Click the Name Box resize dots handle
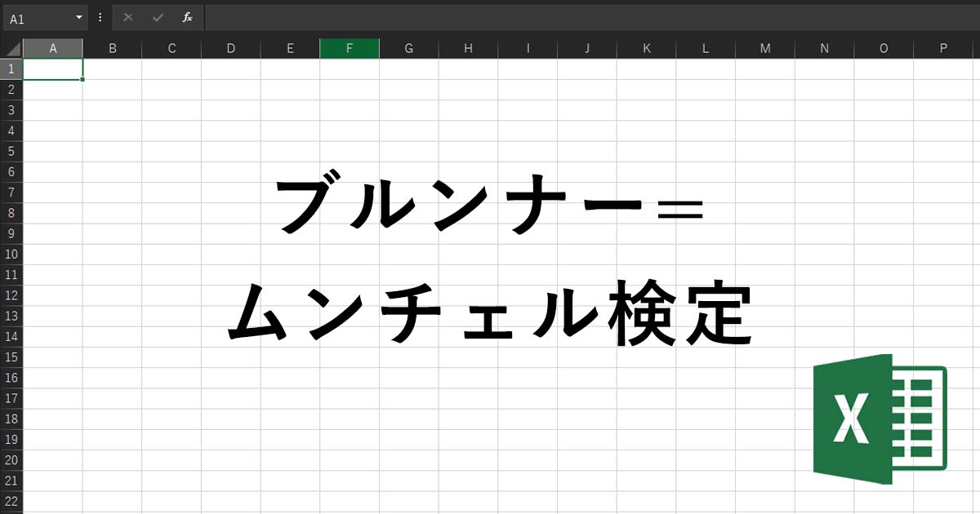 [x=100, y=17]
